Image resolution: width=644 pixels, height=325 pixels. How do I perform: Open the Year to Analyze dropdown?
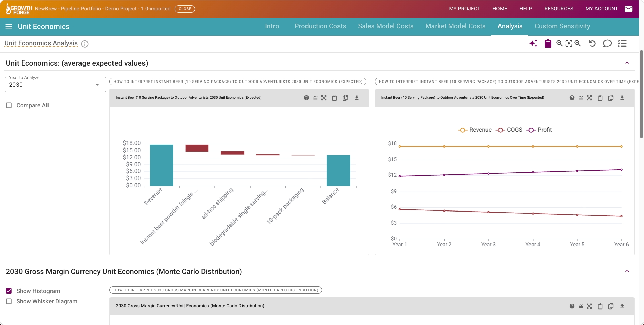tap(55, 85)
